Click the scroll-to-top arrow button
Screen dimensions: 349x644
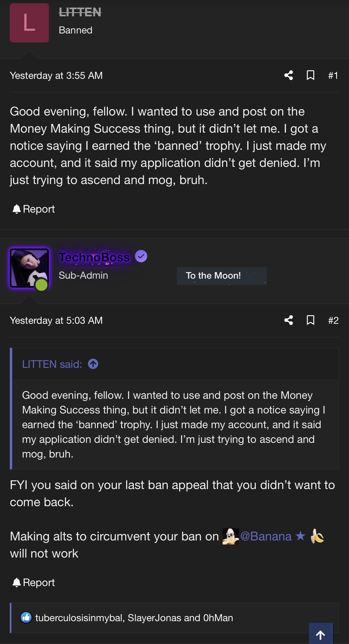[x=320, y=634]
